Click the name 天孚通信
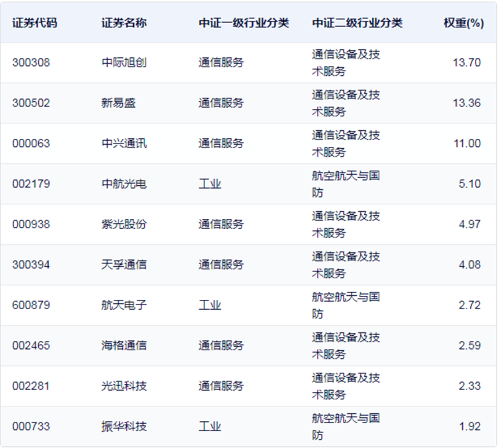 point(124,265)
